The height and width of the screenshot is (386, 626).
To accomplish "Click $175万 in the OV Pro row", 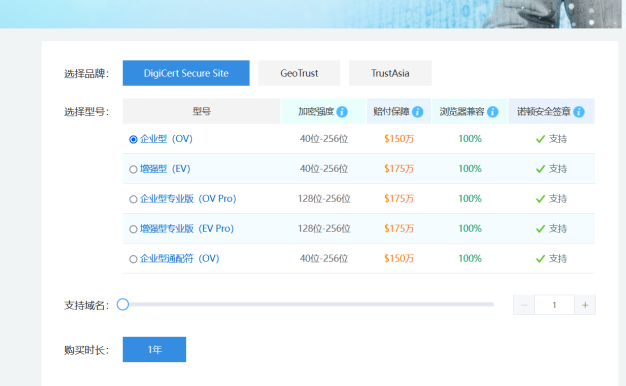I will [399, 199].
